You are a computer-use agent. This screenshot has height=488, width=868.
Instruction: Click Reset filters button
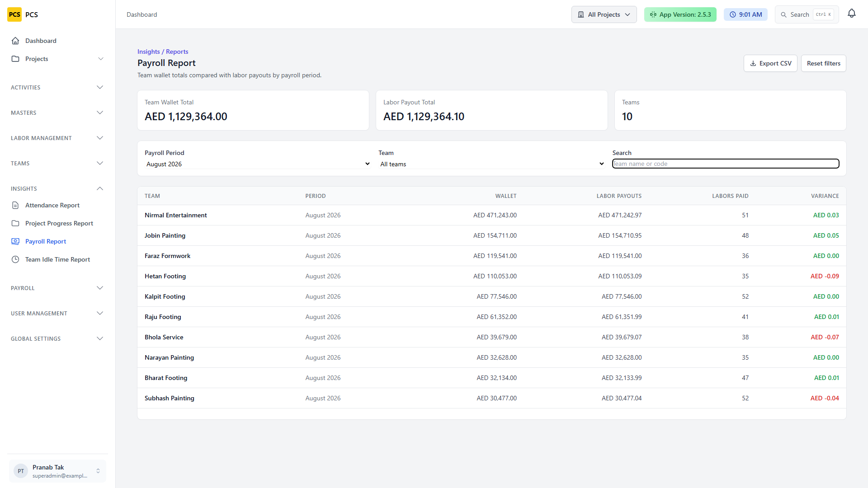(824, 63)
